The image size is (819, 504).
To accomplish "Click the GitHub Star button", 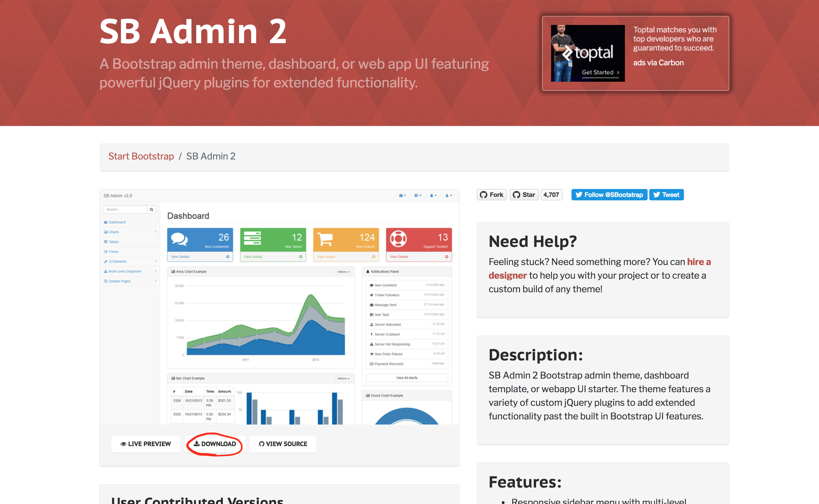I will 524,195.
